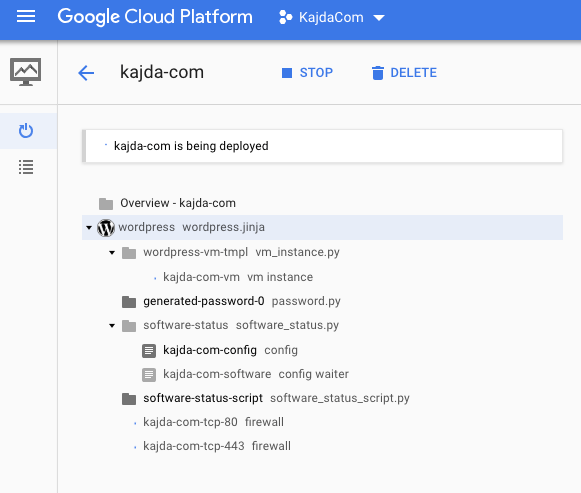Collapse the software-status node
581x493 pixels.
point(112,326)
